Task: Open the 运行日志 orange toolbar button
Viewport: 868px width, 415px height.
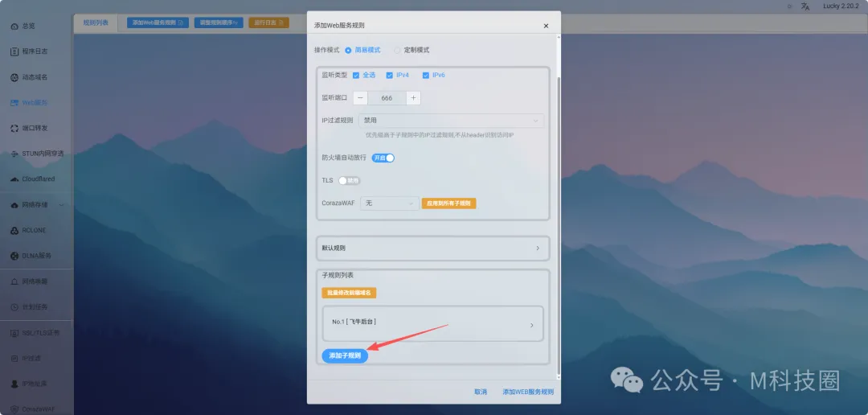Action: coord(268,23)
